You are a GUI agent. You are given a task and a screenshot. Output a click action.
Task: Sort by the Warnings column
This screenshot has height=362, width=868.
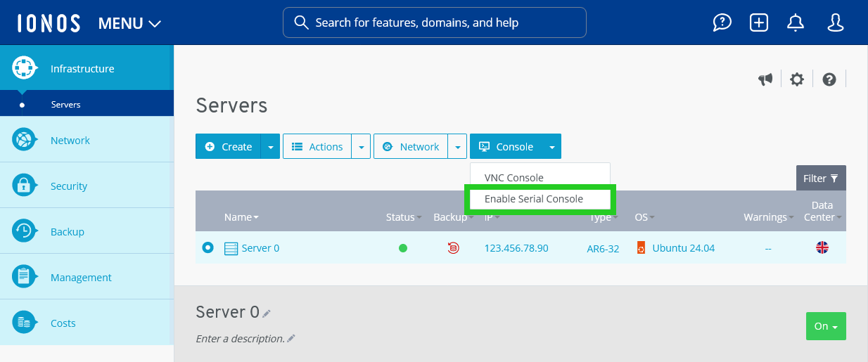pos(768,217)
